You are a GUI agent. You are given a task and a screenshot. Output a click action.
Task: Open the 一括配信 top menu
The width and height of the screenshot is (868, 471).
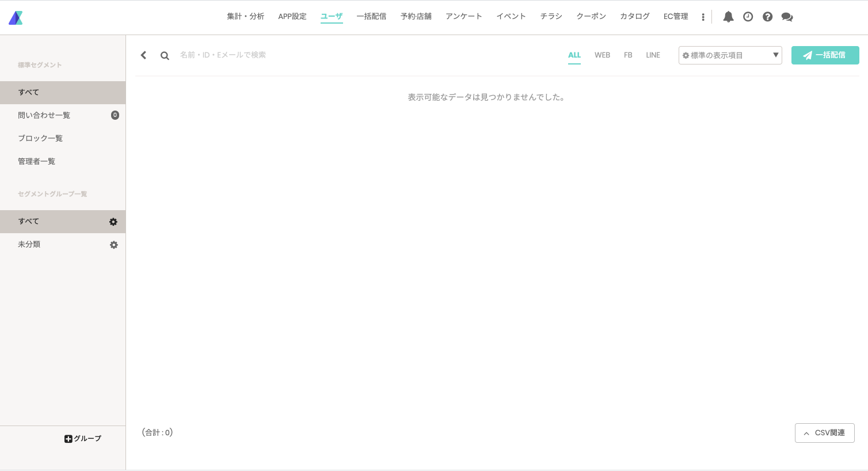pyautogui.click(x=371, y=17)
